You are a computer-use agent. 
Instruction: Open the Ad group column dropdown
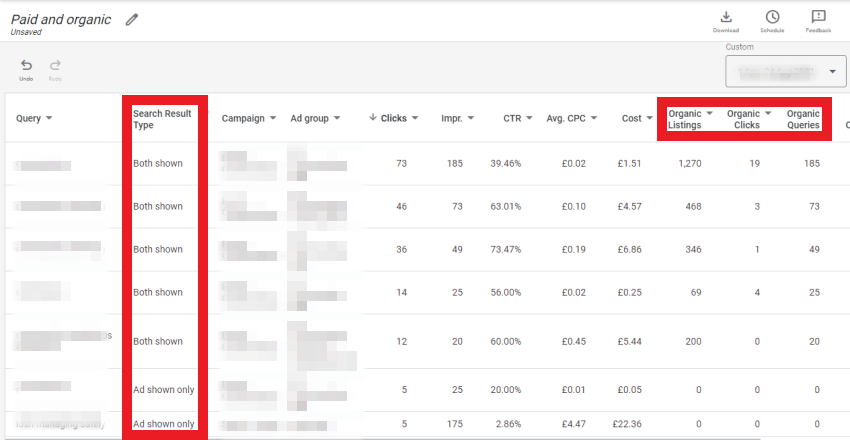pos(337,118)
